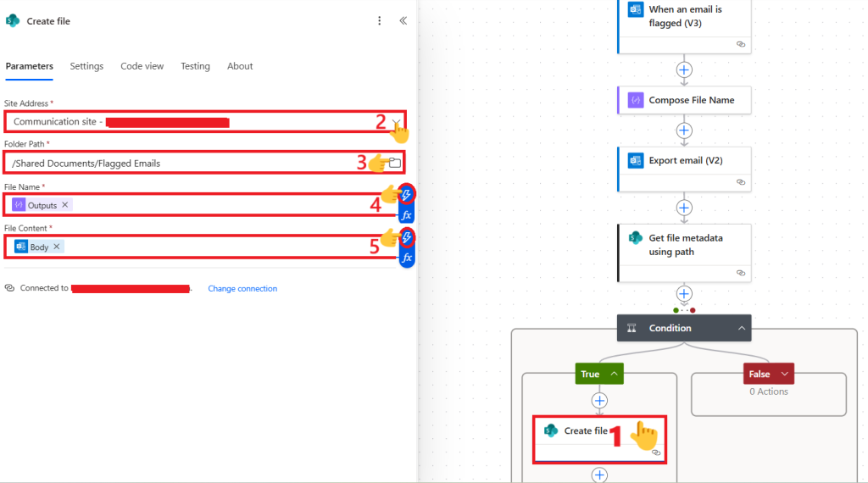The width and height of the screenshot is (868, 483).
Task: Remove the Outputs token from File Name
Action: (x=65, y=205)
